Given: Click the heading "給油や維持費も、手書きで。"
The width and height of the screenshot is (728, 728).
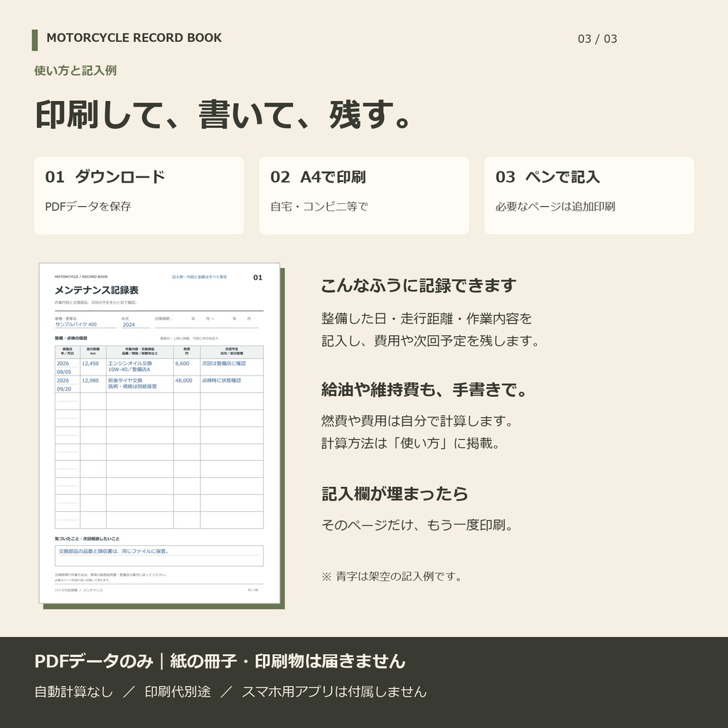Looking at the screenshot, I should (425, 390).
